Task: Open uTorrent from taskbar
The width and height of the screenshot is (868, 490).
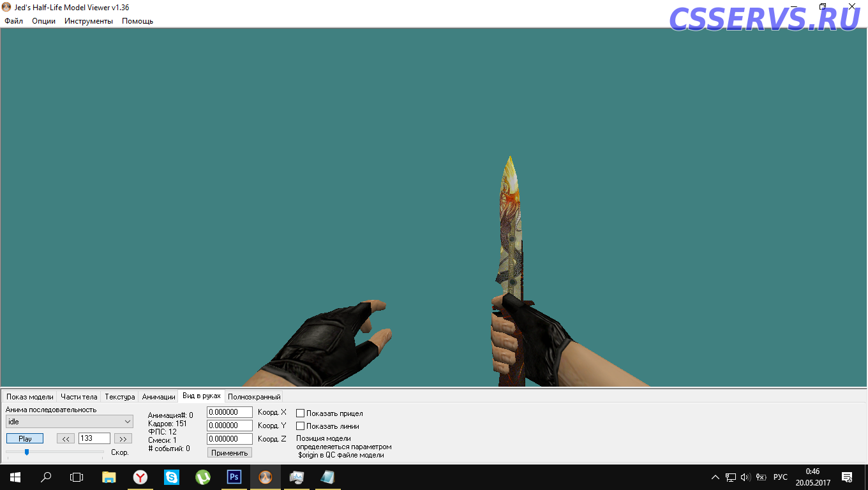Action: [x=203, y=477]
